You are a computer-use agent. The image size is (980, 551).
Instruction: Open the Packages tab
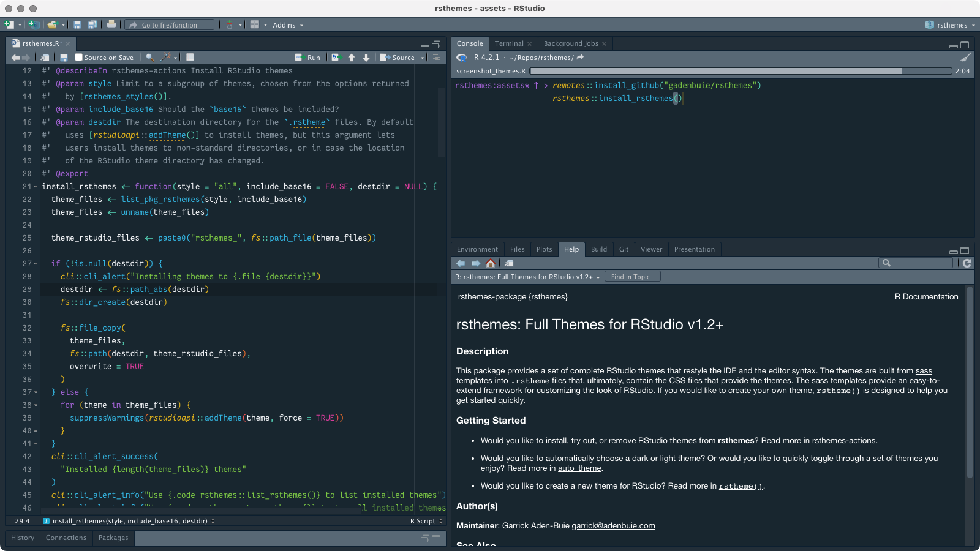coord(113,538)
